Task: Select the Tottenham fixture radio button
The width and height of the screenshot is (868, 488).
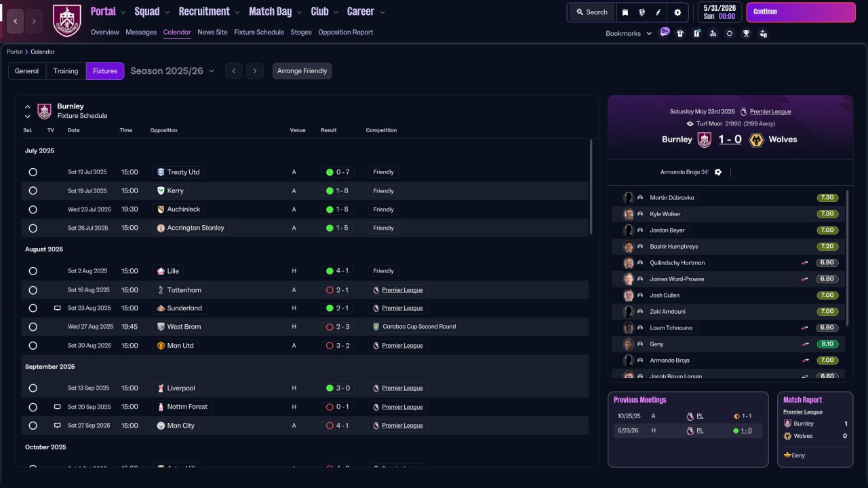Action: [x=33, y=290]
